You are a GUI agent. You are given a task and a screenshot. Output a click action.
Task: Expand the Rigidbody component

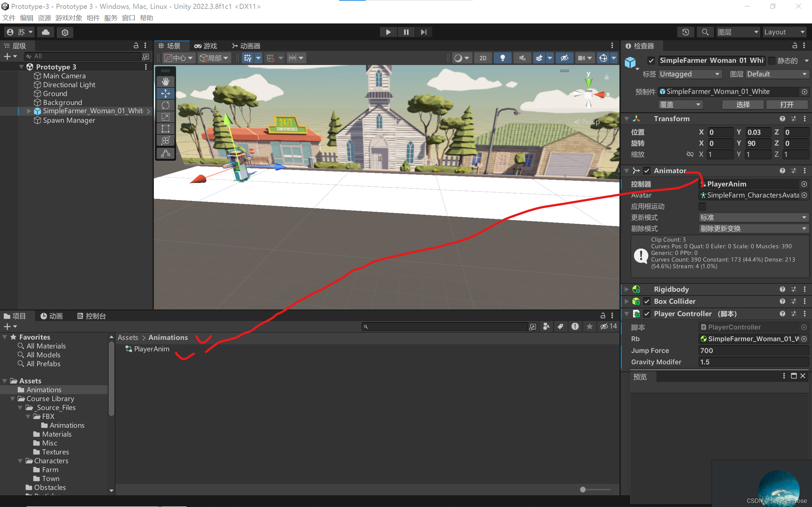tap(626, 289)
